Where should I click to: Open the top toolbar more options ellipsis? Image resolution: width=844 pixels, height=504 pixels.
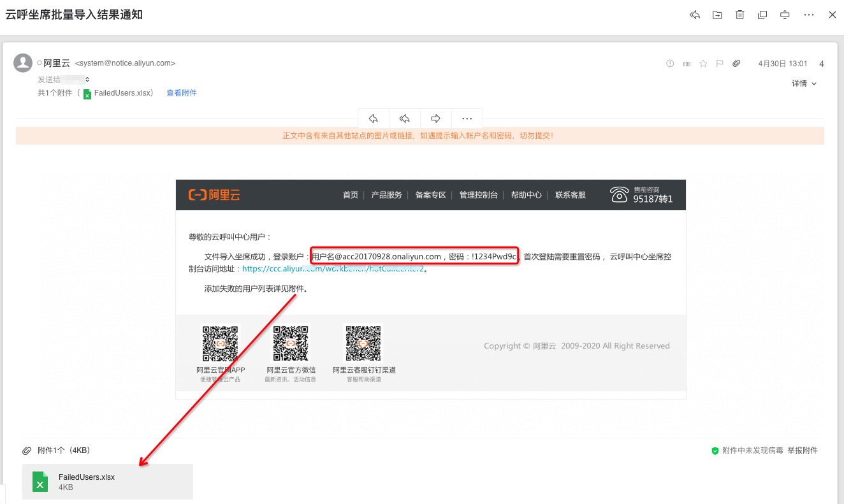809,15
